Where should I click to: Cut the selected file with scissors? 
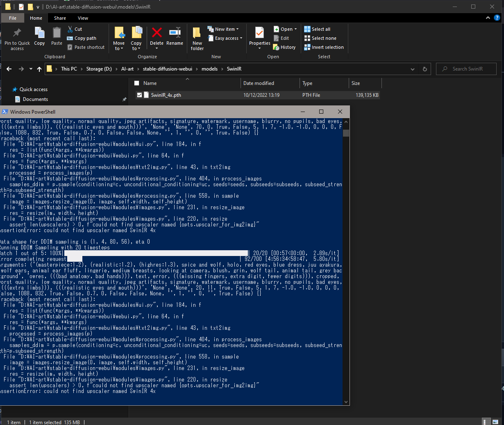click(x=75, y=29)
